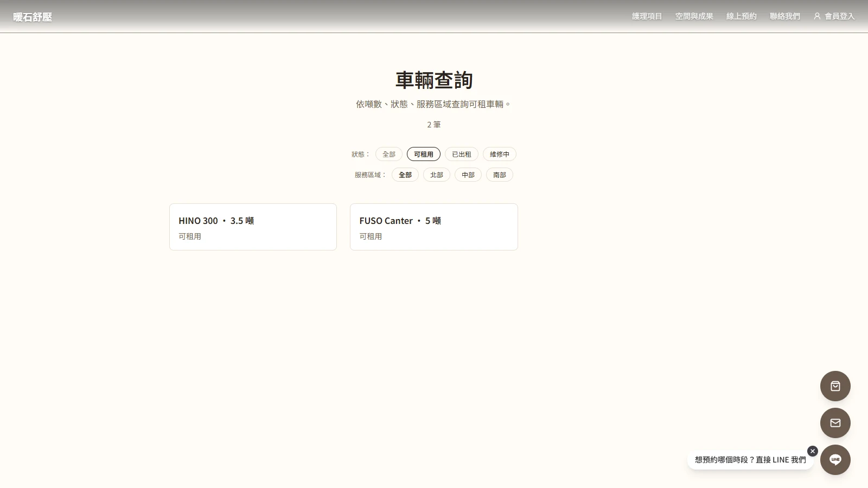This screenshot has width=868, height=488.
Task: Click the 會員登入 link
Action: 834,16
